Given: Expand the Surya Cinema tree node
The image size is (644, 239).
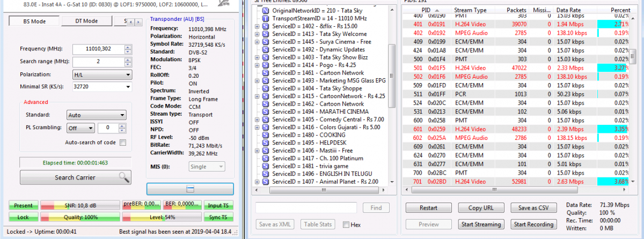Looking at the screenshot, I should click(257, 42).
